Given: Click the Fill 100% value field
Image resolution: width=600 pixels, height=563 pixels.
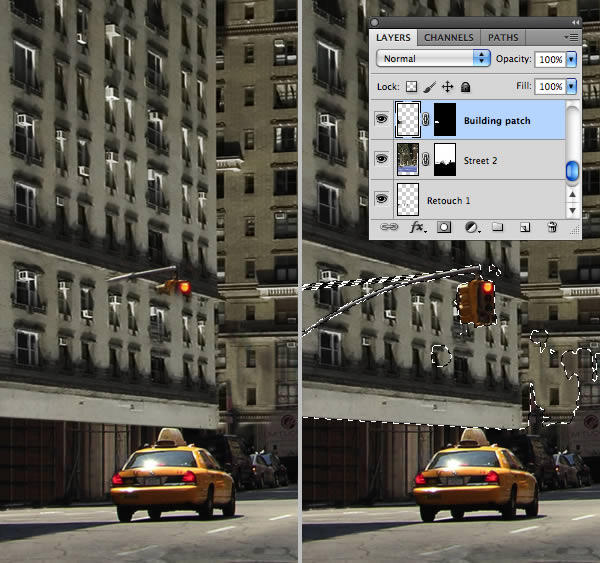Looking at the screenshot, I should coord(550,86).
